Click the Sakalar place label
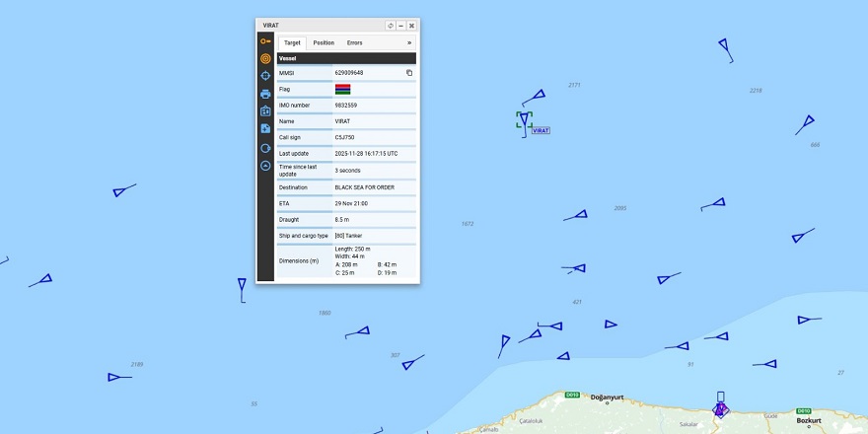The height and width of the screenshot is (434, 868). click(688, 424)
